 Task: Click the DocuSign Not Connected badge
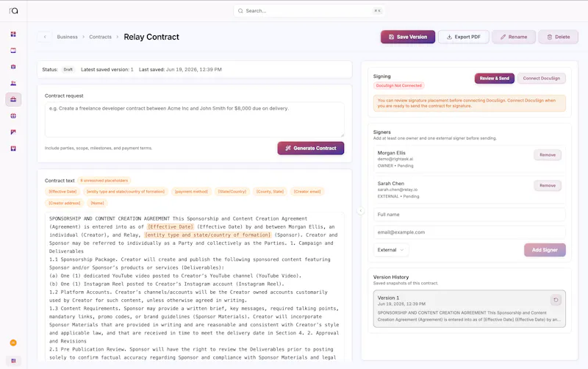(x=398, y=85)
